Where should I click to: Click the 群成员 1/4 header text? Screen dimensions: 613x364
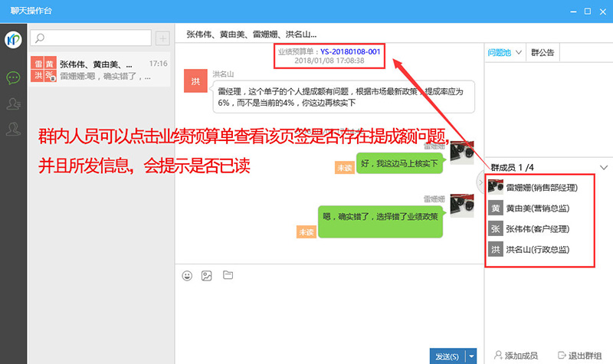coord(512,167)
